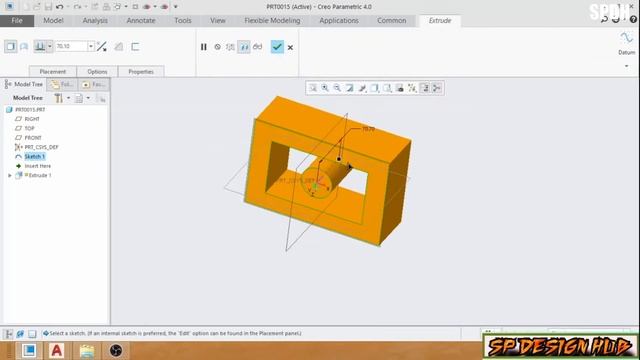The height and width of the screenshot is (360, 640).
Task: Click Zoom Out in the graphics toolbar
Action: (x=337, y=88)
